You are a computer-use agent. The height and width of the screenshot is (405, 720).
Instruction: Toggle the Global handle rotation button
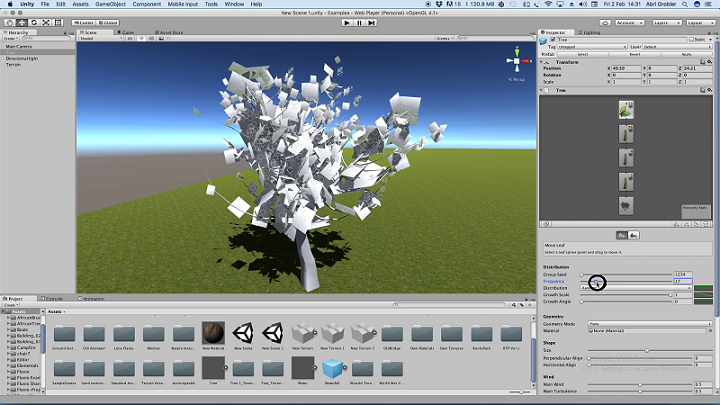pos(108,22)
